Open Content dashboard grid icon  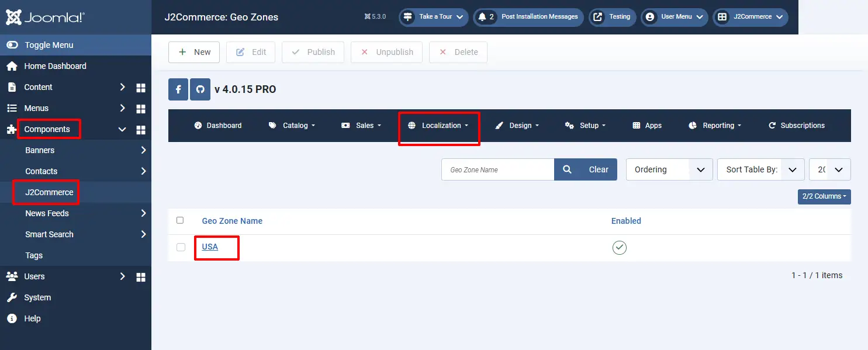(140, 87)
